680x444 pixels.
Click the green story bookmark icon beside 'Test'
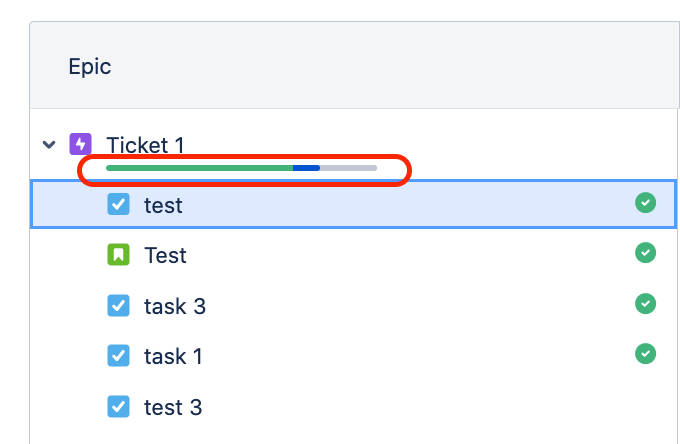point(118,255)
